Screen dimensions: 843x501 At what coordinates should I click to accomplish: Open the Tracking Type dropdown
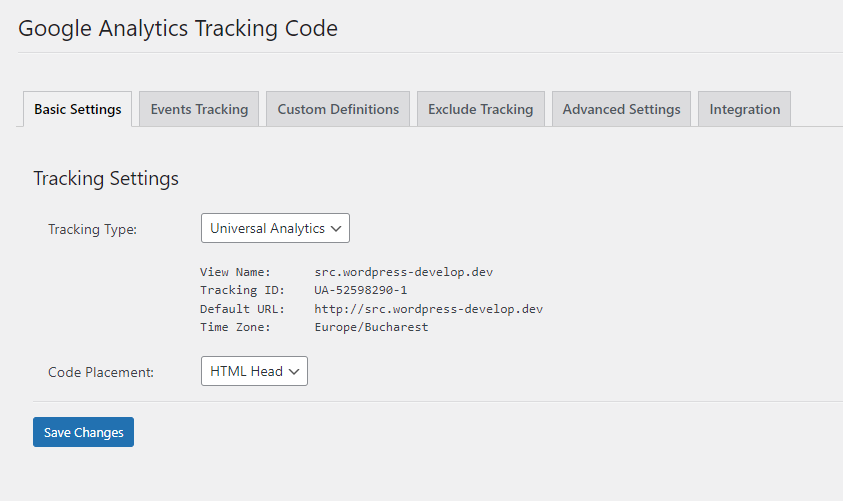[x=275, y=228]
